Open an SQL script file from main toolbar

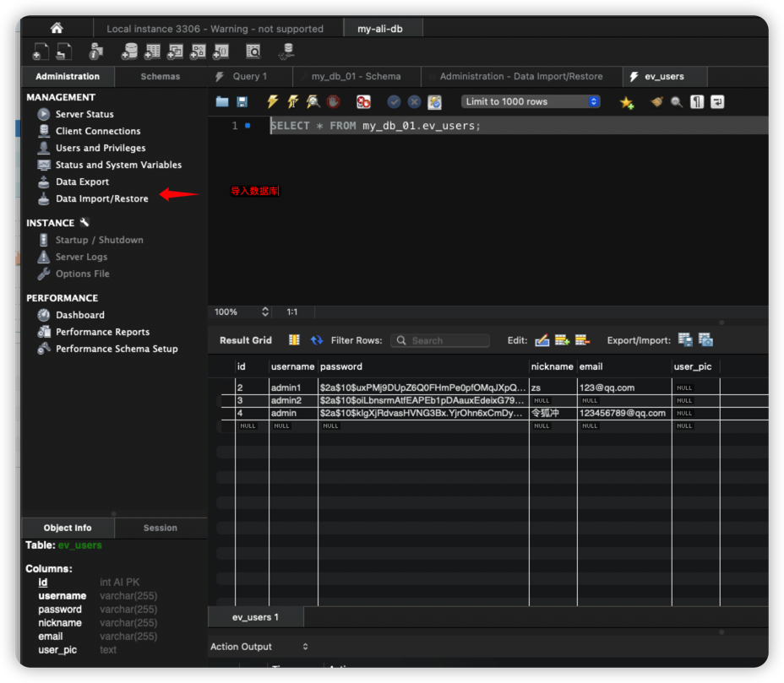(x=64, y=51)
